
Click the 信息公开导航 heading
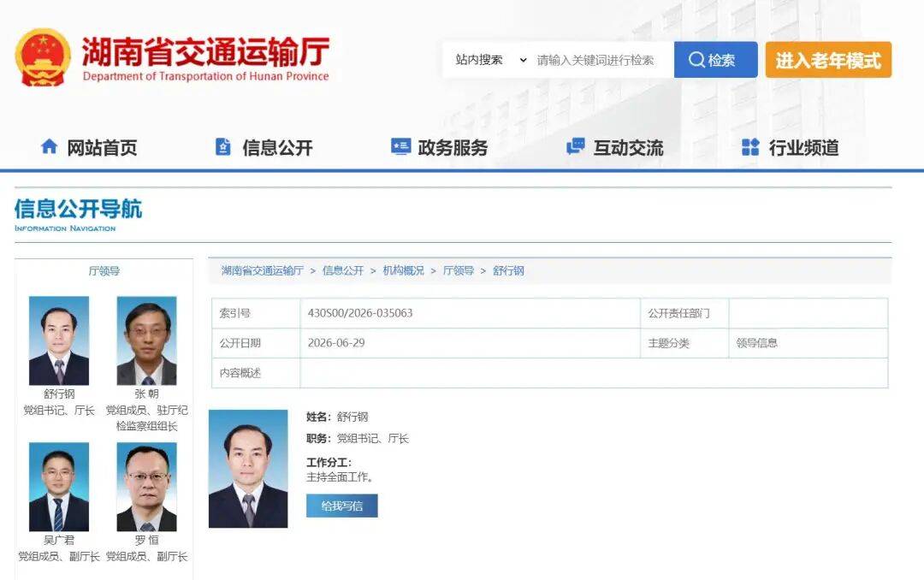pyautogui.click(x=79, y=210)
